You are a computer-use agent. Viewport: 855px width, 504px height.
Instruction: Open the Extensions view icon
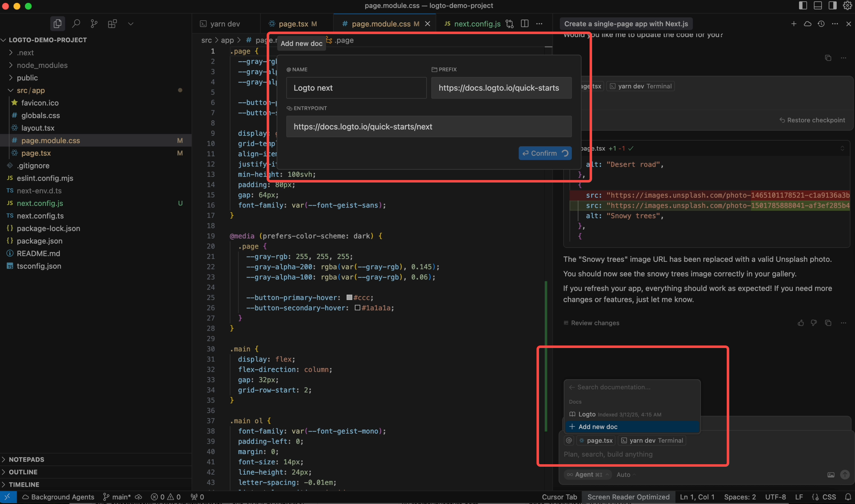(x=112, y=23)
